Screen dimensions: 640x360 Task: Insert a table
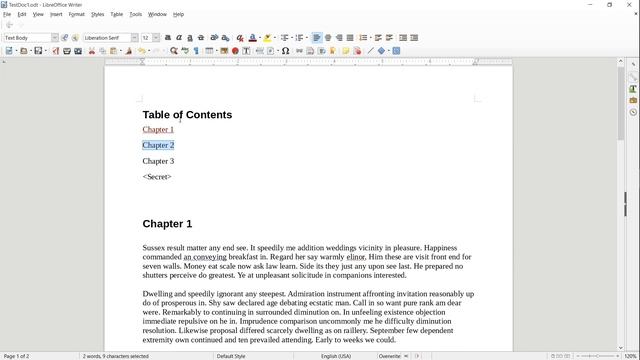coord(209,51)
